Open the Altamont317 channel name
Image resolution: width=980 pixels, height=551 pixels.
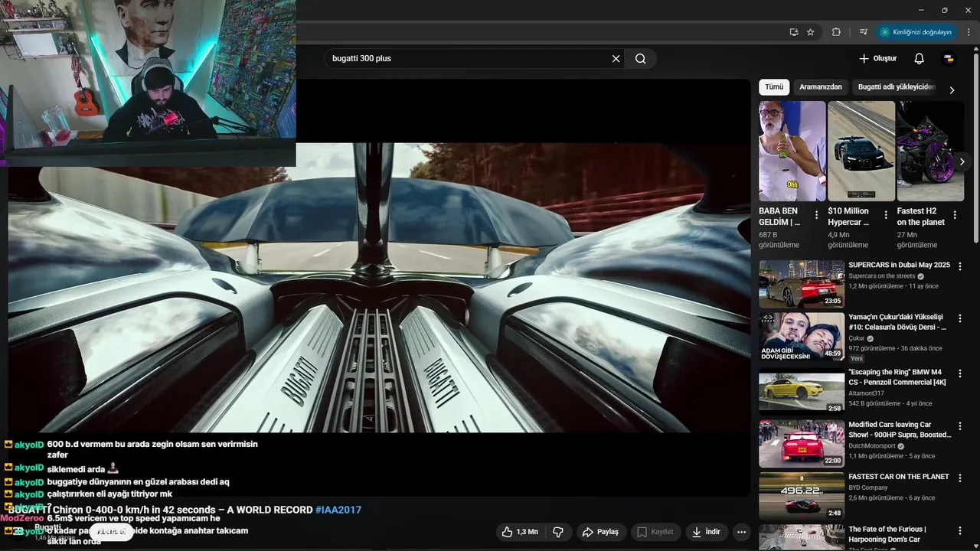[x=866, y=393]
